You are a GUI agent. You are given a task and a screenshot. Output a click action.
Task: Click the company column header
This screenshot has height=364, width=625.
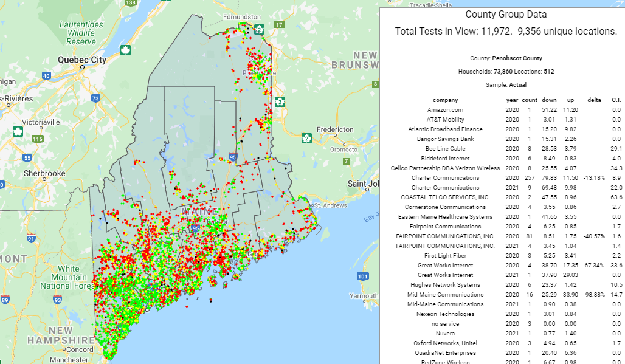point(445,100)
